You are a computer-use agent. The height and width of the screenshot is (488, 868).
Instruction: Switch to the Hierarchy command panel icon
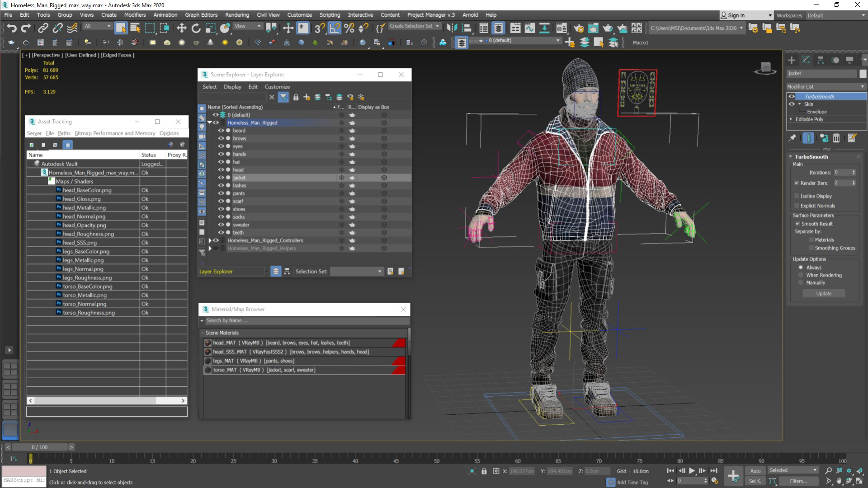[821, 60]
